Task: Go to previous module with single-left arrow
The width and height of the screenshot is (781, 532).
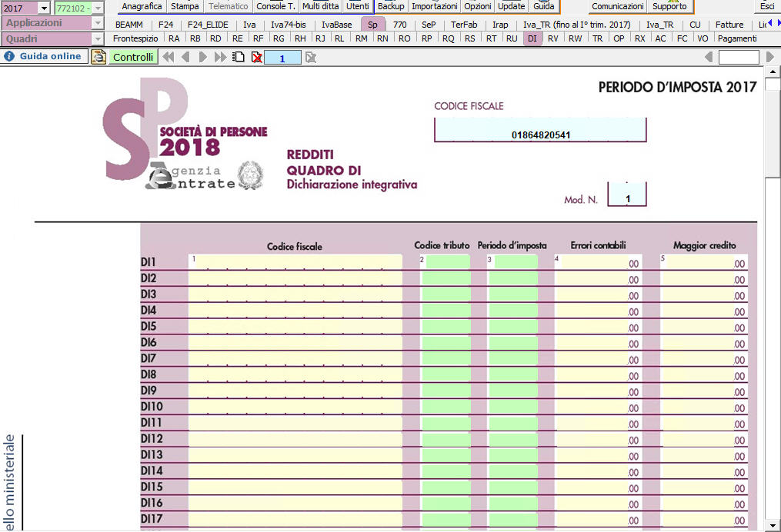Action: [185, 57]
